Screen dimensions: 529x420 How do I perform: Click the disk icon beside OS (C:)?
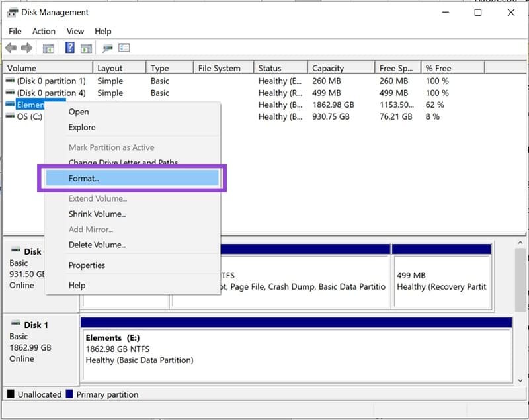(x=11, y=116)
